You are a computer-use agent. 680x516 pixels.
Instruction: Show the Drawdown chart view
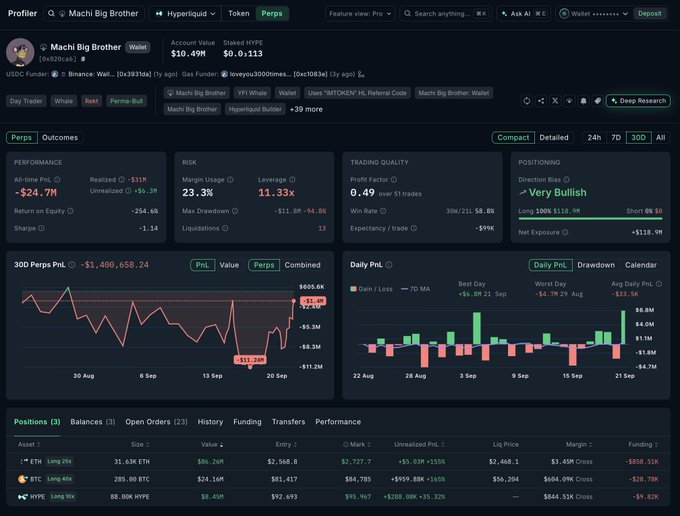tap(596, 265)
